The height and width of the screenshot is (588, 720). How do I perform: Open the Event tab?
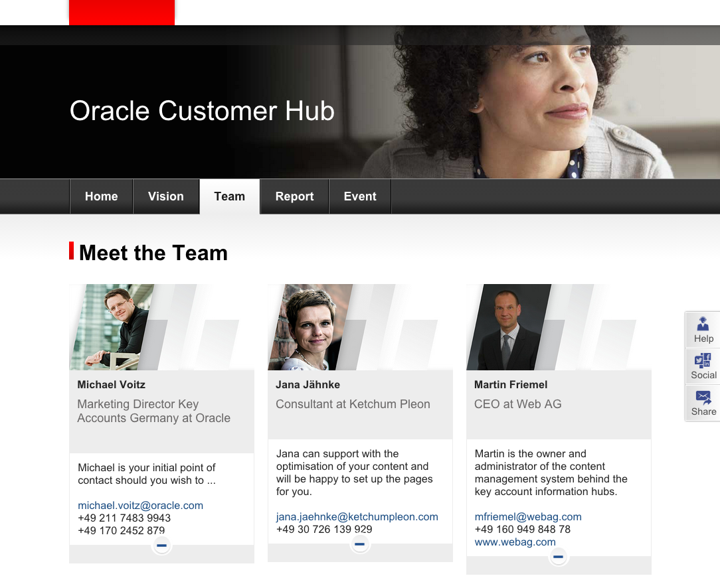(x=360, y=196)
